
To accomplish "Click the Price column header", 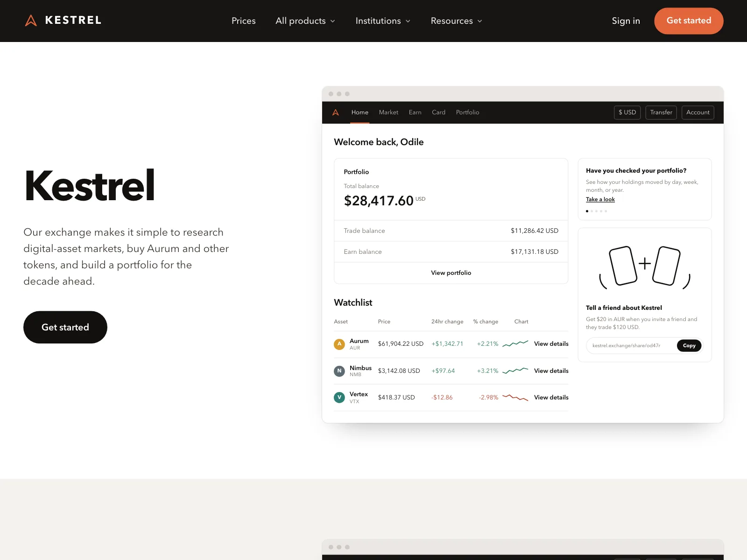I will tap(384, 322).
